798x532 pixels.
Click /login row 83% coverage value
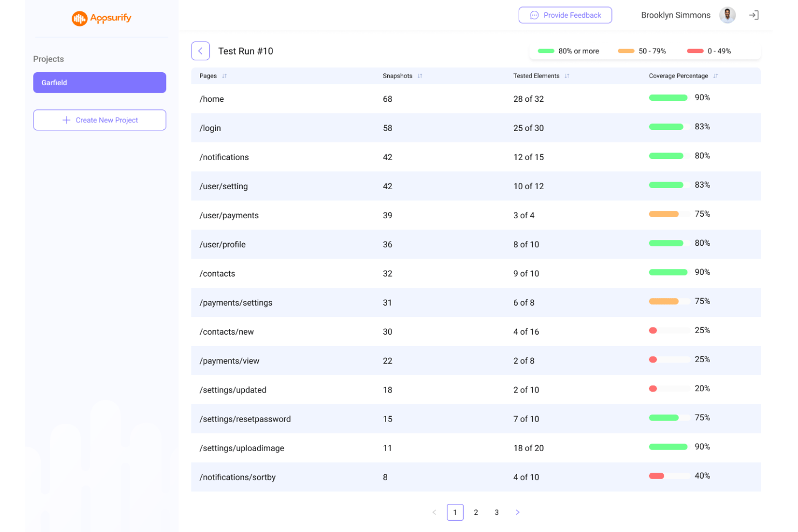tap(703, 127)
